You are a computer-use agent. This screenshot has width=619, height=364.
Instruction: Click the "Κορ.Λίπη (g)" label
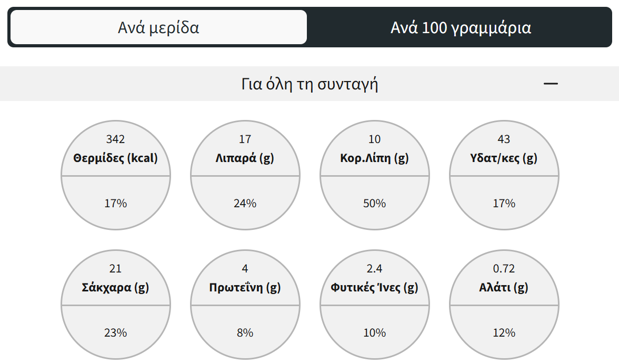pos(374,158)
